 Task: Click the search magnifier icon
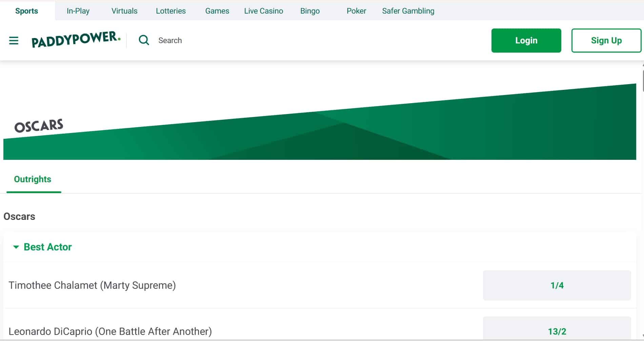[x=144, y=40]
